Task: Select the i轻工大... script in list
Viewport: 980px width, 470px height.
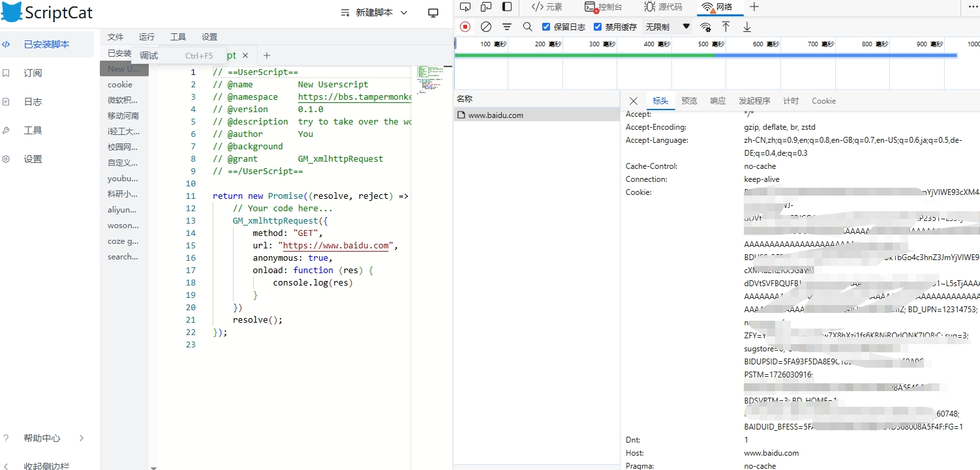Action: (x=124, y=131)
